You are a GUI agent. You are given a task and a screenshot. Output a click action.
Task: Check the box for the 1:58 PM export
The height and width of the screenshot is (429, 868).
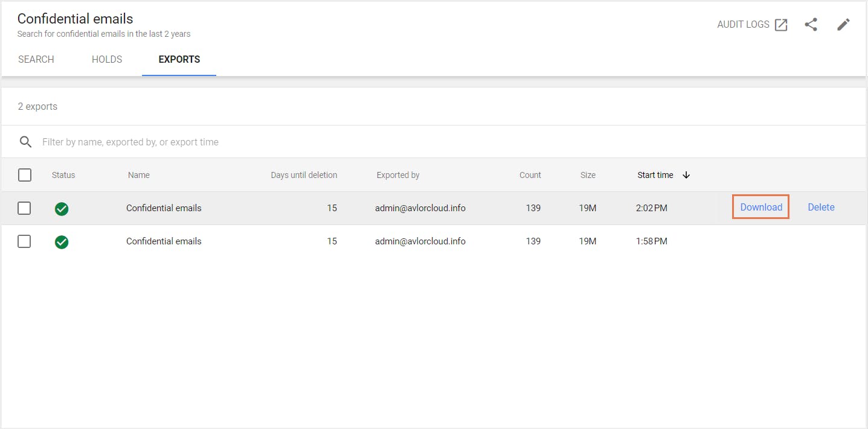[24, 241]
